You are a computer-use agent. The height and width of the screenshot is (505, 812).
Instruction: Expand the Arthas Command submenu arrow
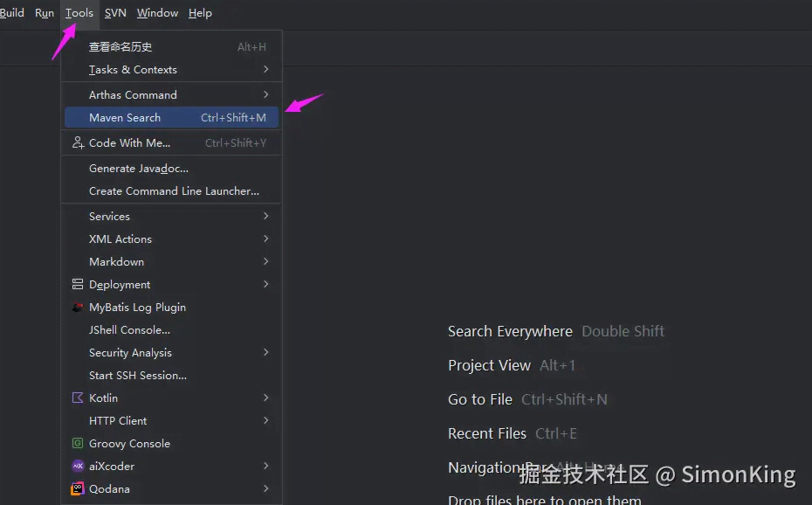(x=265, y=94)
